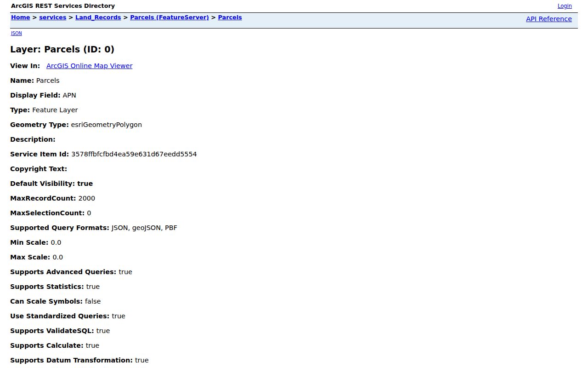Image resolution: width=588 pixels, height=368 pixels.
Task: Click the Supports Datum Transformation label
Action: (x=72, y=360)
